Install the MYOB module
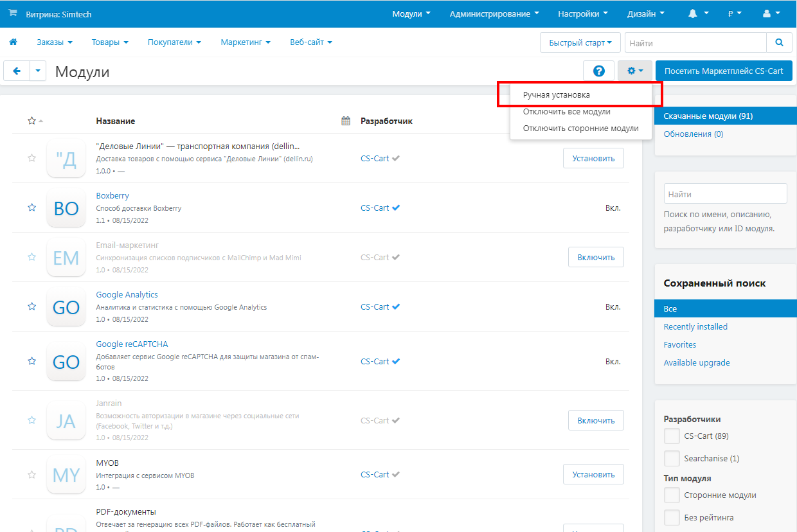This screenshot has width=797, height=532. click(x=593, y=474)
